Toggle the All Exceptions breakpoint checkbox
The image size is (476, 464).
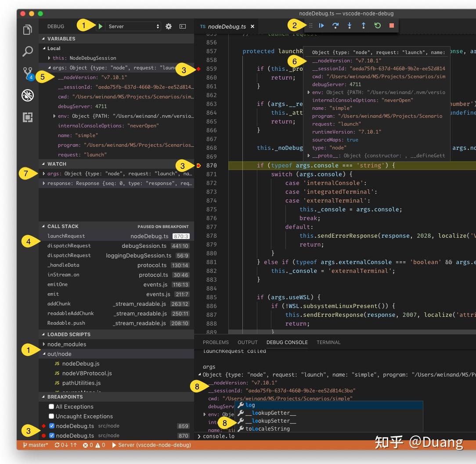click(x=51, y=406)
